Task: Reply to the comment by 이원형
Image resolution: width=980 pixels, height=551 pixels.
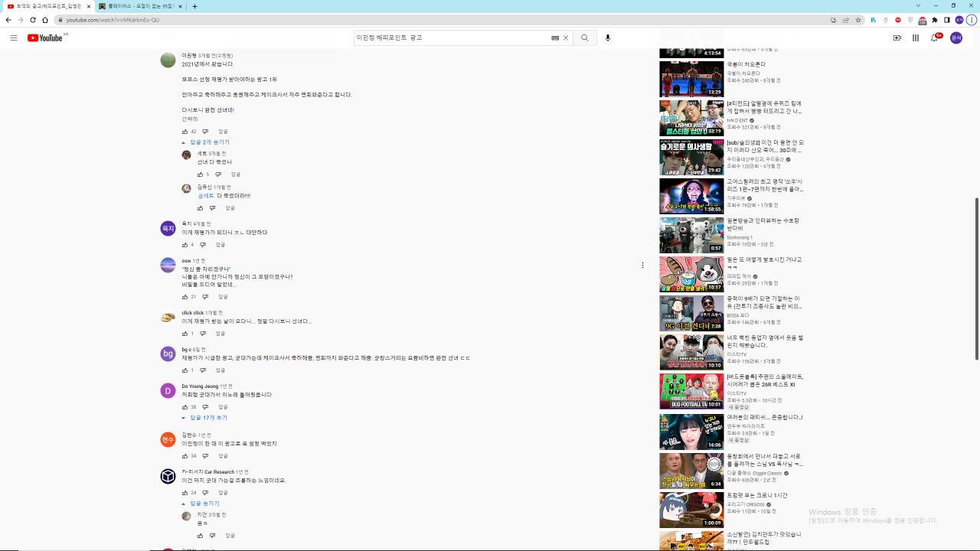Action: [223, 132]
